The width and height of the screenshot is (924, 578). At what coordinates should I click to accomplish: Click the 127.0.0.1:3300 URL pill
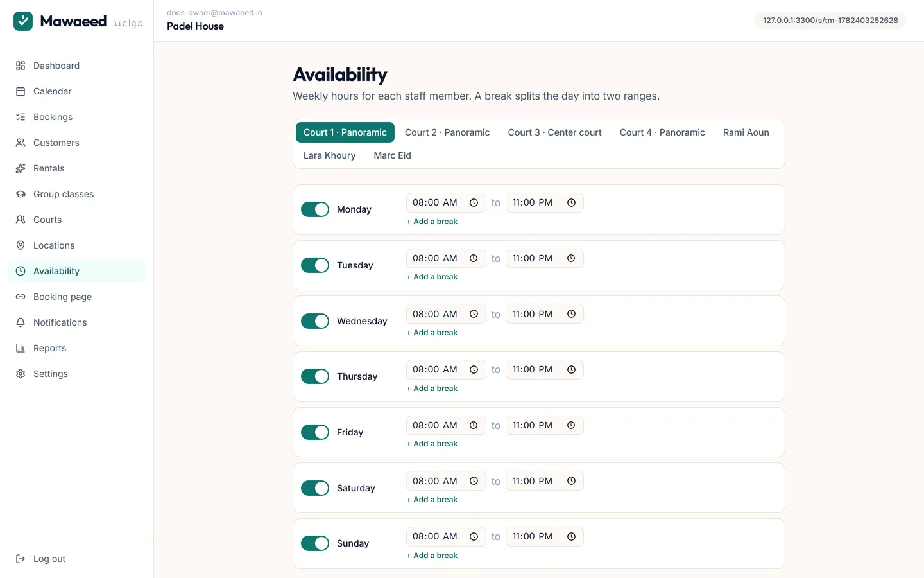click(x=830, y=21)
